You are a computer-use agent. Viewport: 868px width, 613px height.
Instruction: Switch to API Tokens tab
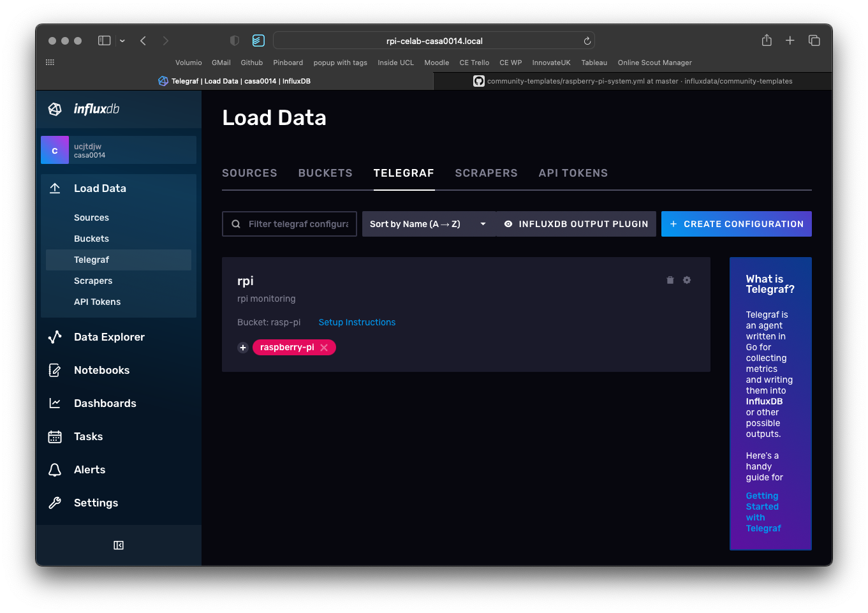coord(573,173)
